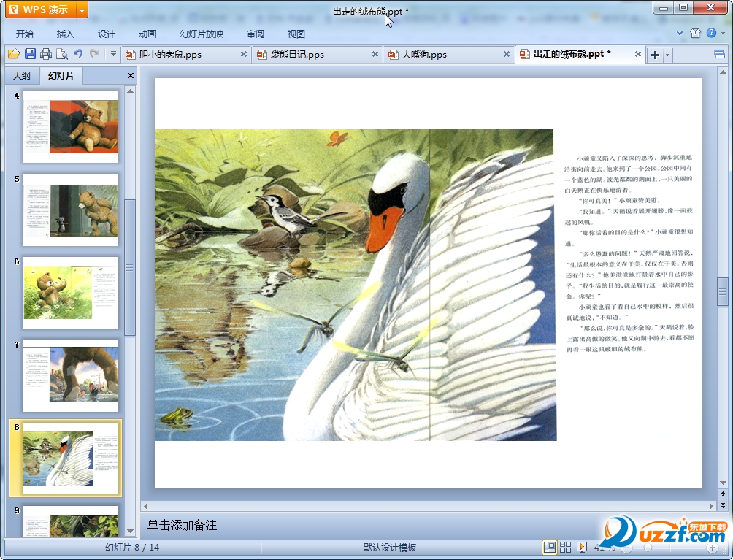Start slideshow from status bar icon
The width and height of the screenshot is (733, 560).
(x=582, y=547)
